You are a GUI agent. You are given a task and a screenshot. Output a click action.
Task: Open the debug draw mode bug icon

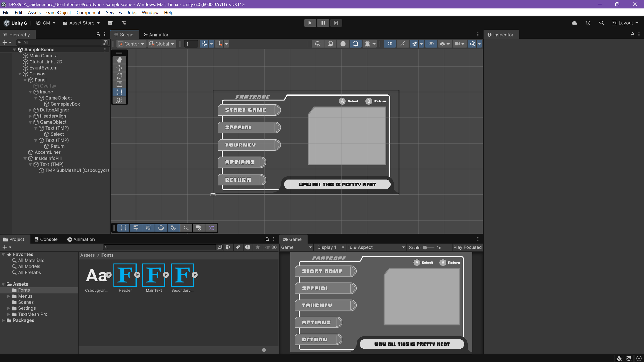pyautogui.click(x=367, y=44)
